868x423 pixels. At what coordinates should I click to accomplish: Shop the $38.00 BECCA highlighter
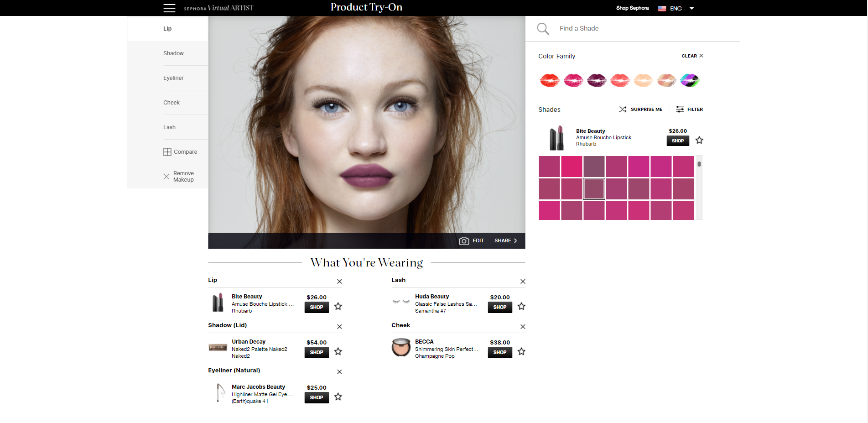[500, 353]
